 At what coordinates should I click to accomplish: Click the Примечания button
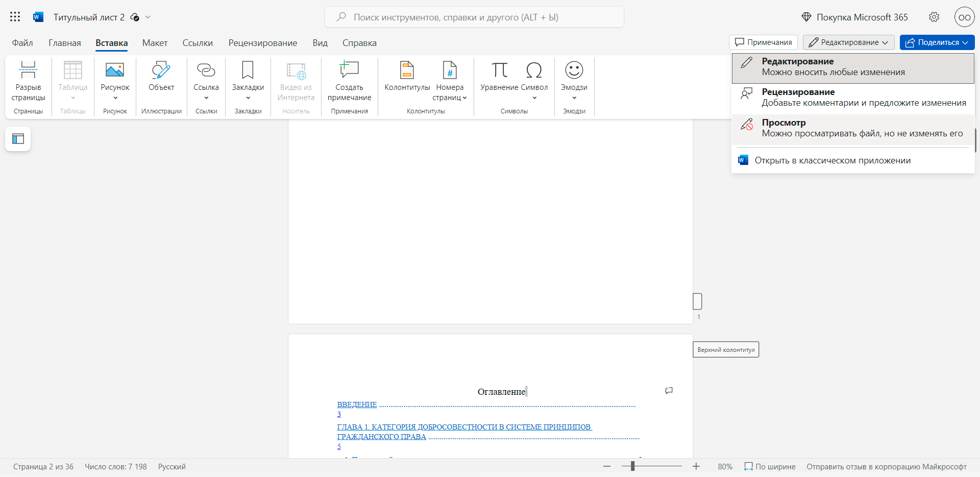(764, 42)
